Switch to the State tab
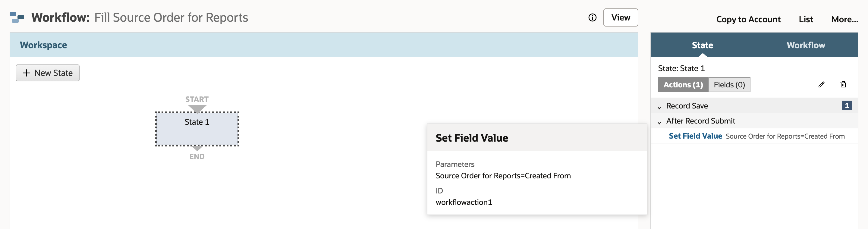Viewport: 868px width, 229px height. click(x=702, y=45)
